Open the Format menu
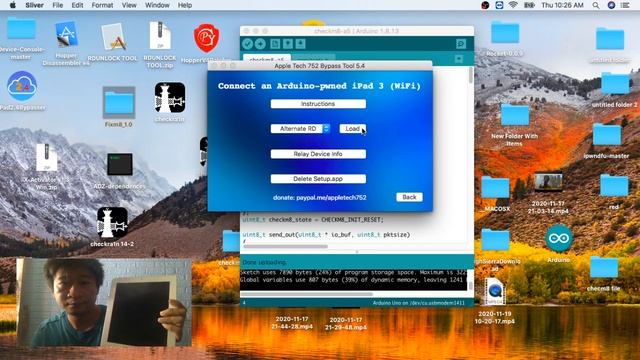Viewport: 640px width, 360px height. coord(102,5)
